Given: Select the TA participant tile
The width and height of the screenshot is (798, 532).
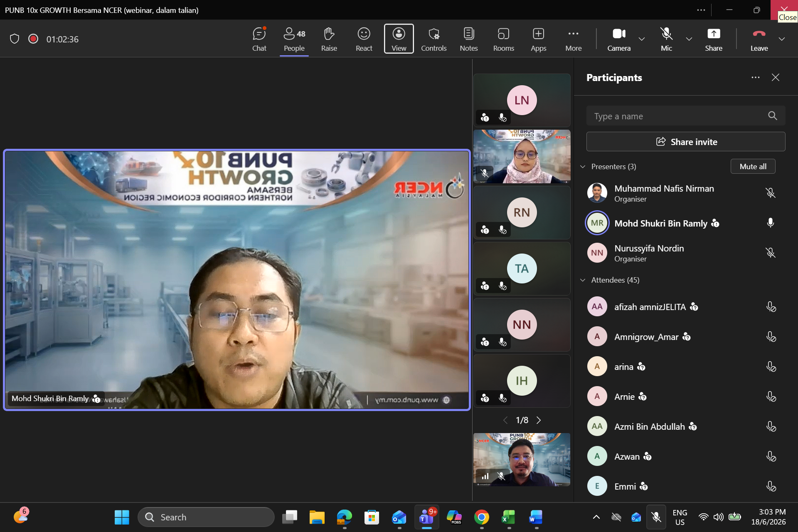Looking at the screenshot, I should tap(522, 268).
